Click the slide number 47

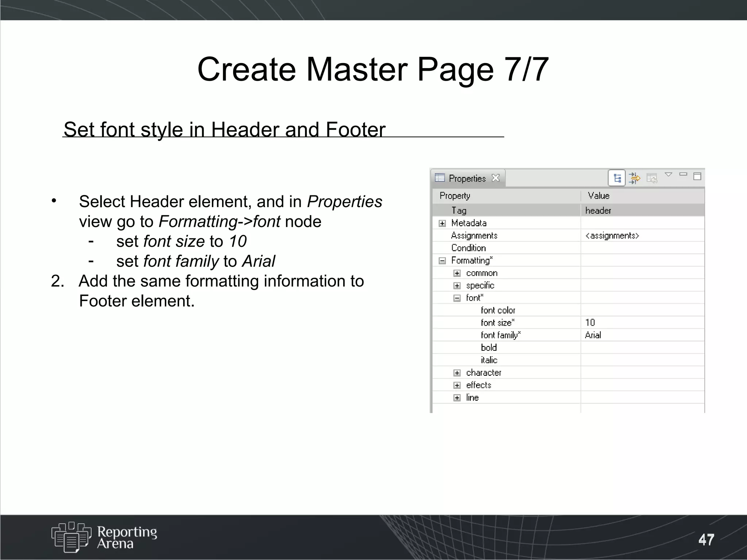pos(706,540)
